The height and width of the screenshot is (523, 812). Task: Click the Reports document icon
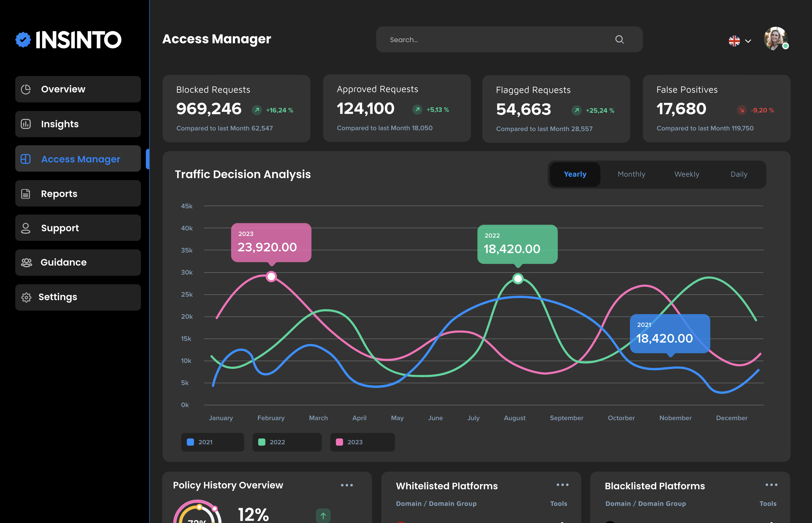26,194
